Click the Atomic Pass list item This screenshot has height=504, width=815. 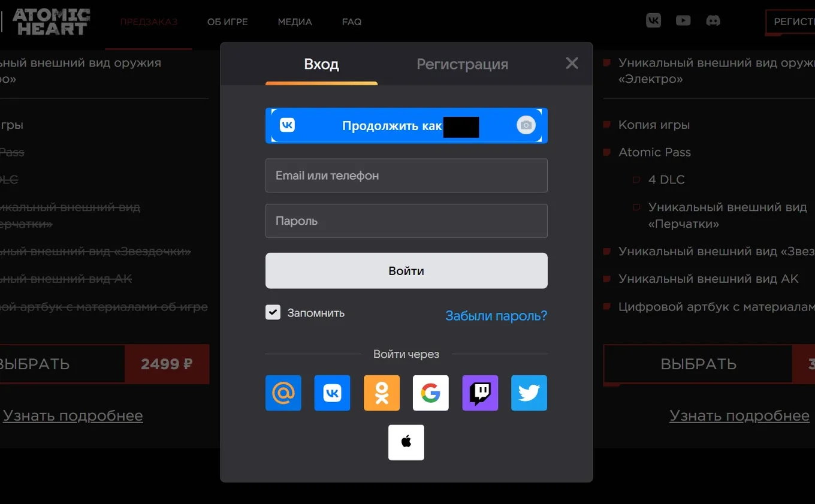pos(654,152)
